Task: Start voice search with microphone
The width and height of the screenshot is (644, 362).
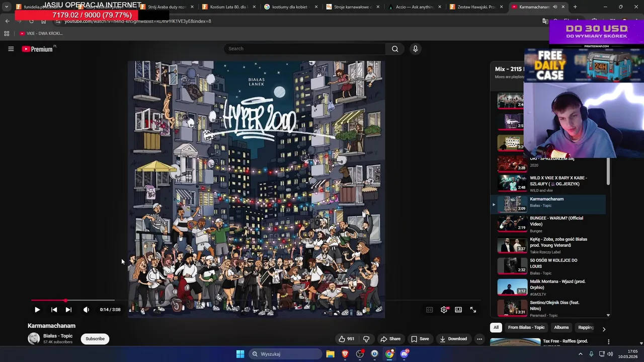Action: 415,49
